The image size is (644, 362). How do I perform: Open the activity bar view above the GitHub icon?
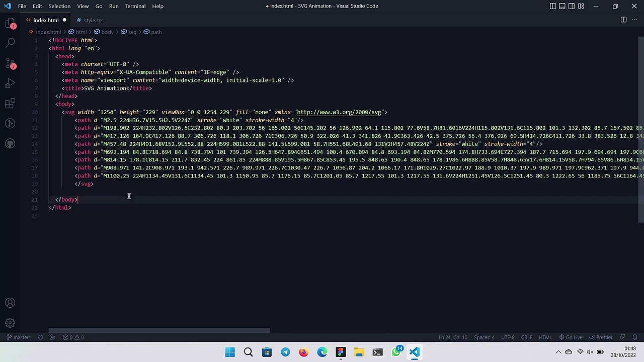10,124
